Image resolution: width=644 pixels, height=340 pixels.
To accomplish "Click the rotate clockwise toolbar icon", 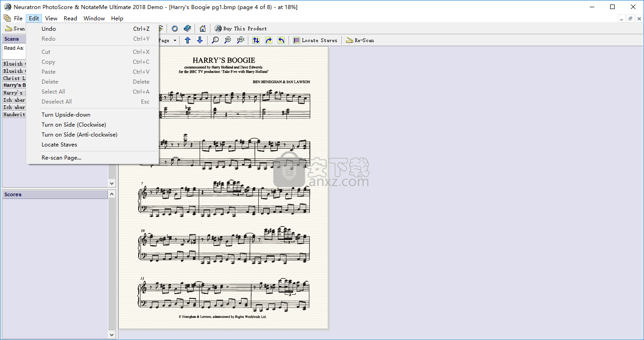I will coord(269,40).
